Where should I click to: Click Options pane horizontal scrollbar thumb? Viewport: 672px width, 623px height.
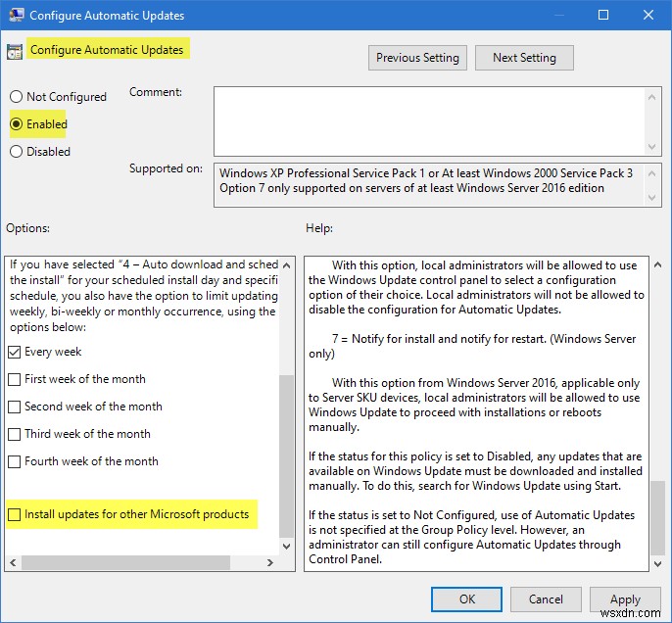click(125, 562)
